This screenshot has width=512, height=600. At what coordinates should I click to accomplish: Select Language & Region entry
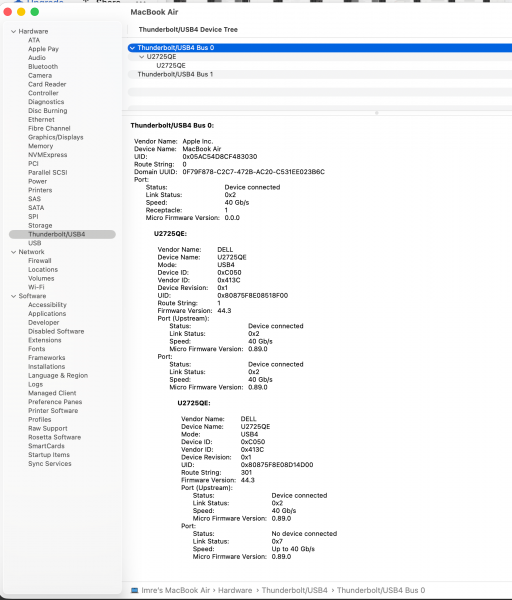(58, 376)
